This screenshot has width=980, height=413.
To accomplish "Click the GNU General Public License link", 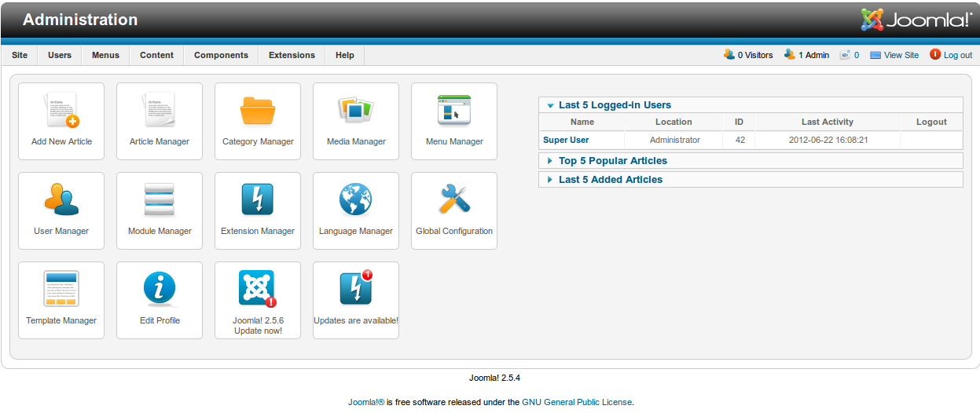I will pos(577,402).
